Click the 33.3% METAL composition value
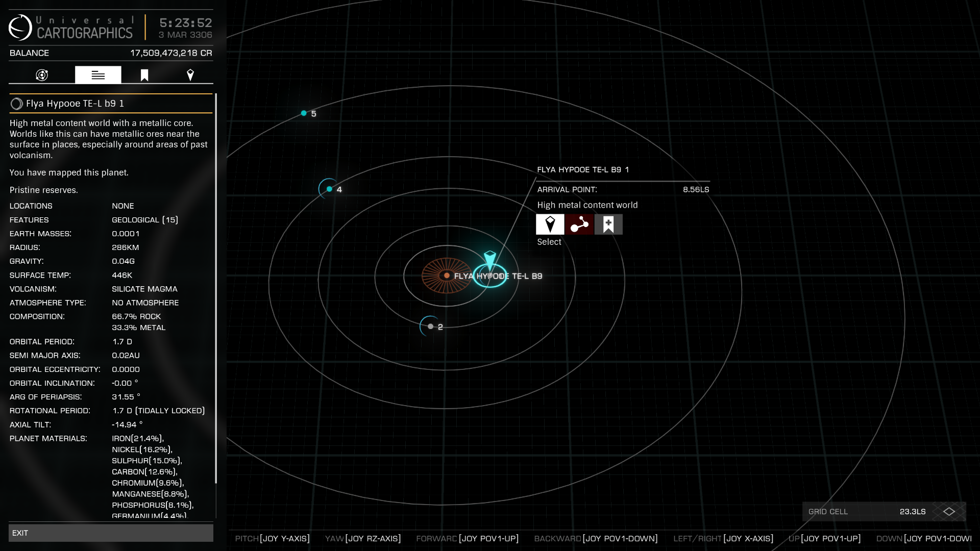Viewport: 980px width, 551px height. 139,328
